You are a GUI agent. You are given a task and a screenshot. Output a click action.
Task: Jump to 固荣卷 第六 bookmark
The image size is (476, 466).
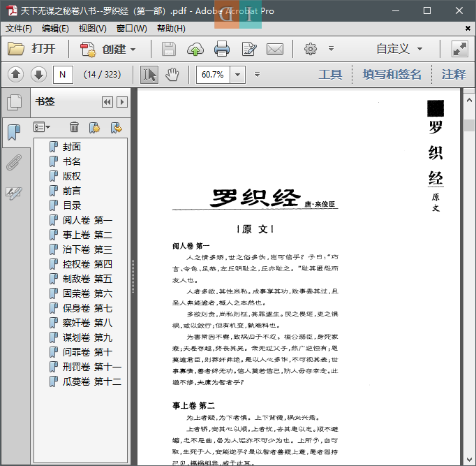pyautogui.click(x=87, y=293)
